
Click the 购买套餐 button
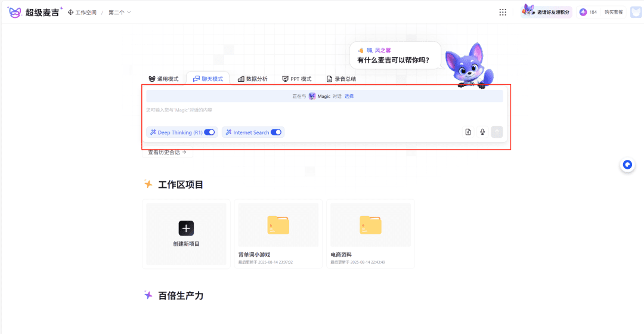(x=614, y=12)
